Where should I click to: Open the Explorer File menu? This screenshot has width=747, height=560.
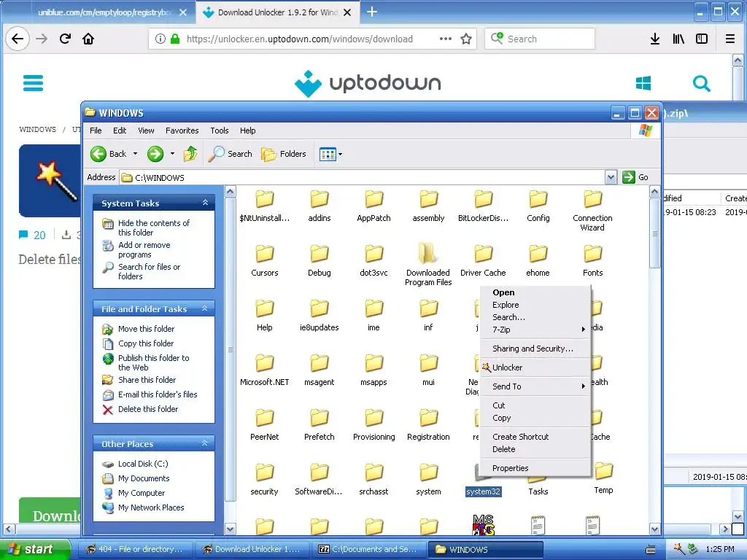point(96,131)
